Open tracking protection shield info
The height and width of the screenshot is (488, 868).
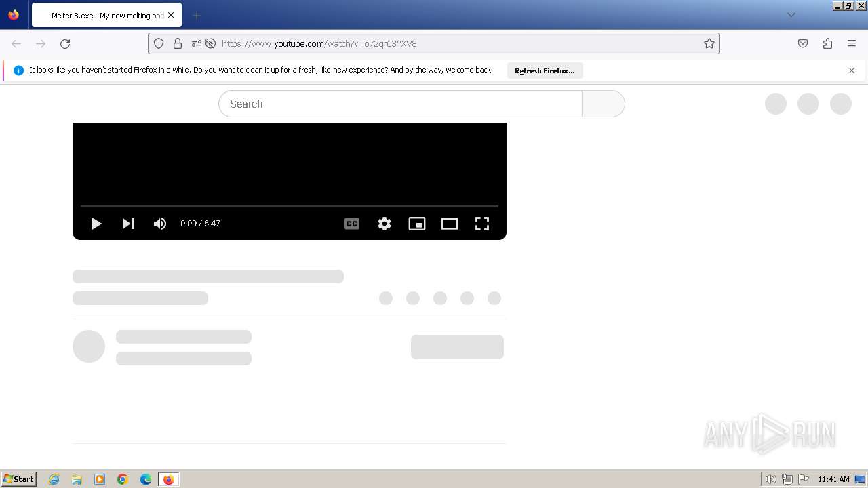[159, 43]
